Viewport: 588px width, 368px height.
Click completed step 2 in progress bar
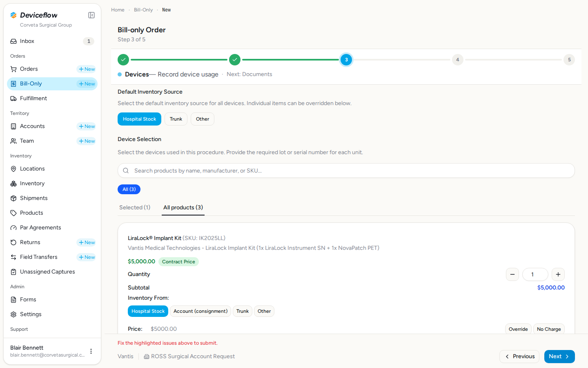pos(235,60)
